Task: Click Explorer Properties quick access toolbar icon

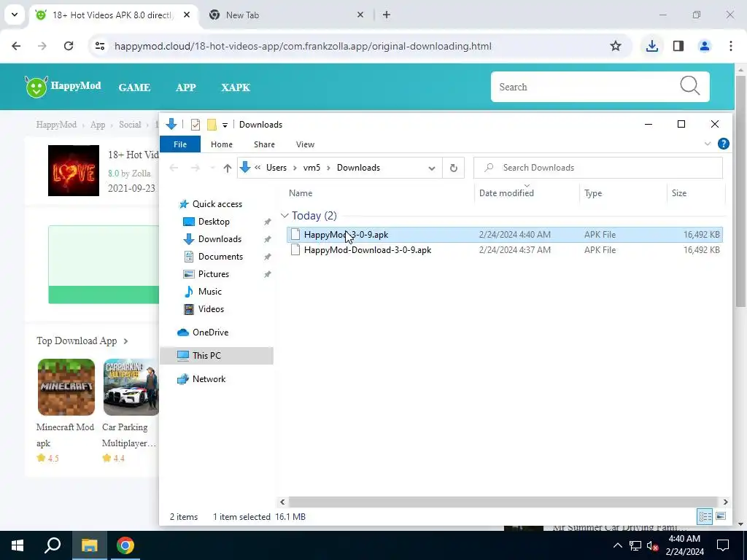Action: [196, 125]
